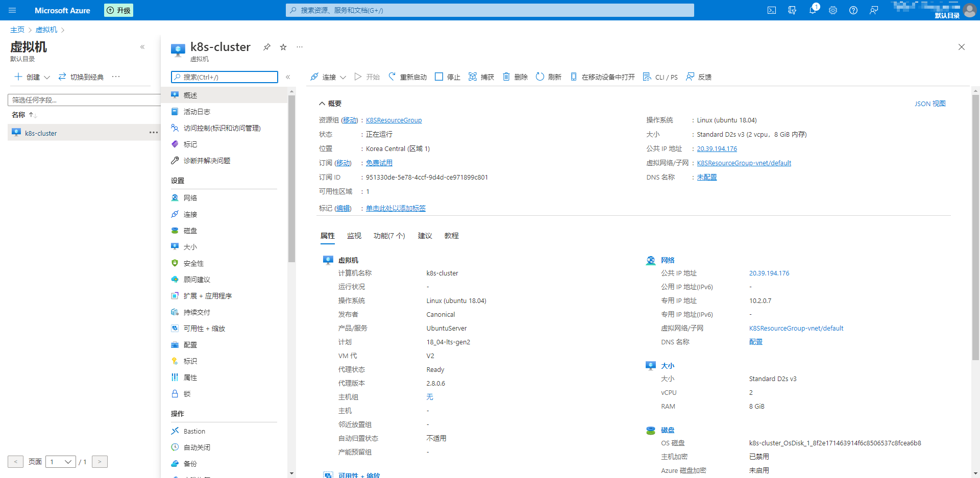
Task: Open JSON 视图 link
Action: (x=930, y=104)
